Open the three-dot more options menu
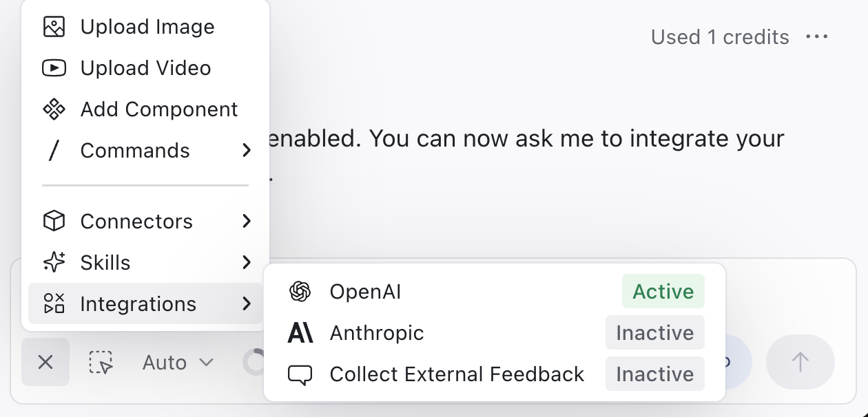 [x=816, y=36]
